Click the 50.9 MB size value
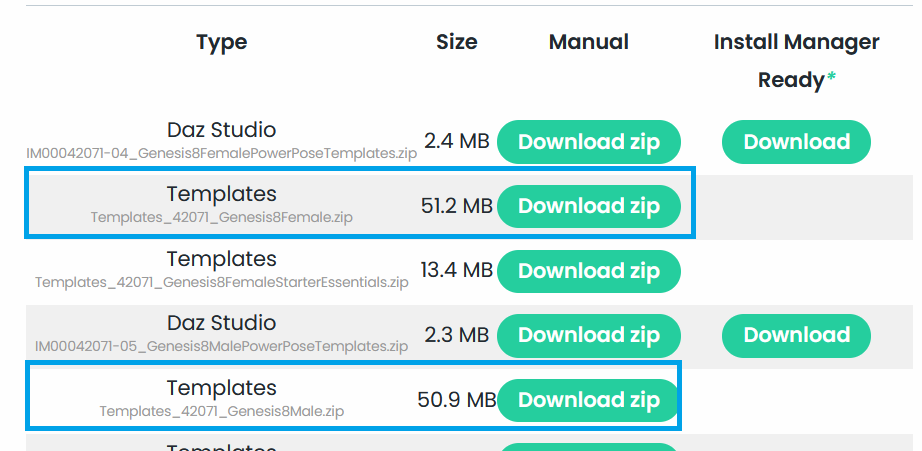The image size is (922, 451). pyautogui.click(x=456, y=400)
